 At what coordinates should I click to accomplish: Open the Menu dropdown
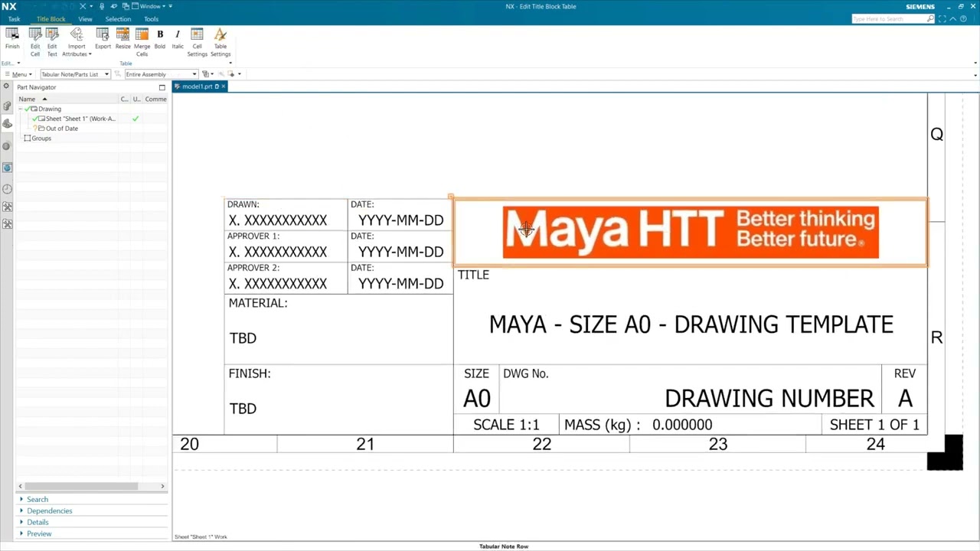[x=18, y=74]
